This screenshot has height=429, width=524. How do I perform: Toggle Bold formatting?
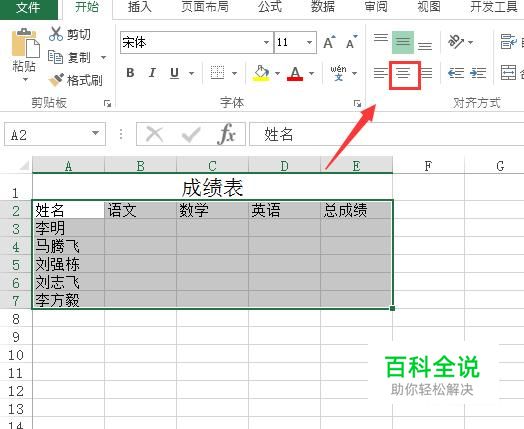(130, 73)
